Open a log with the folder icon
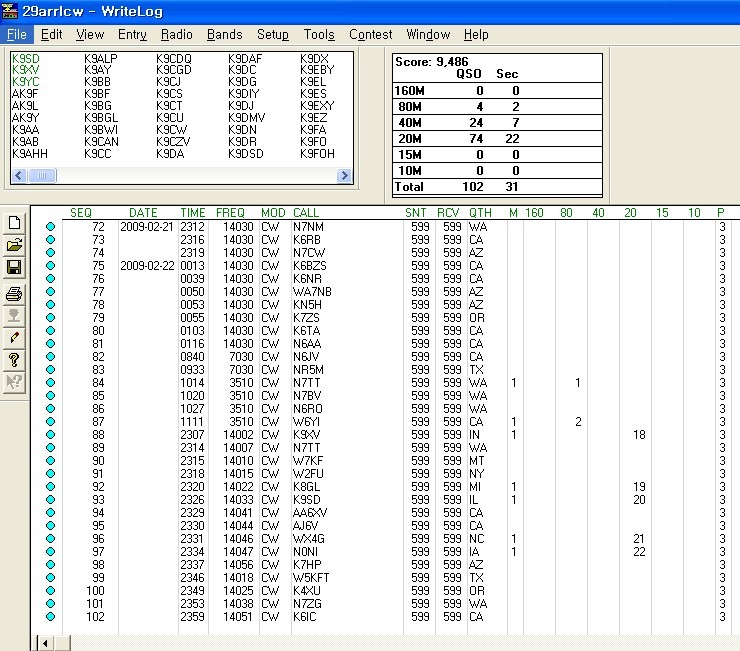 click(x=14, y=245)
